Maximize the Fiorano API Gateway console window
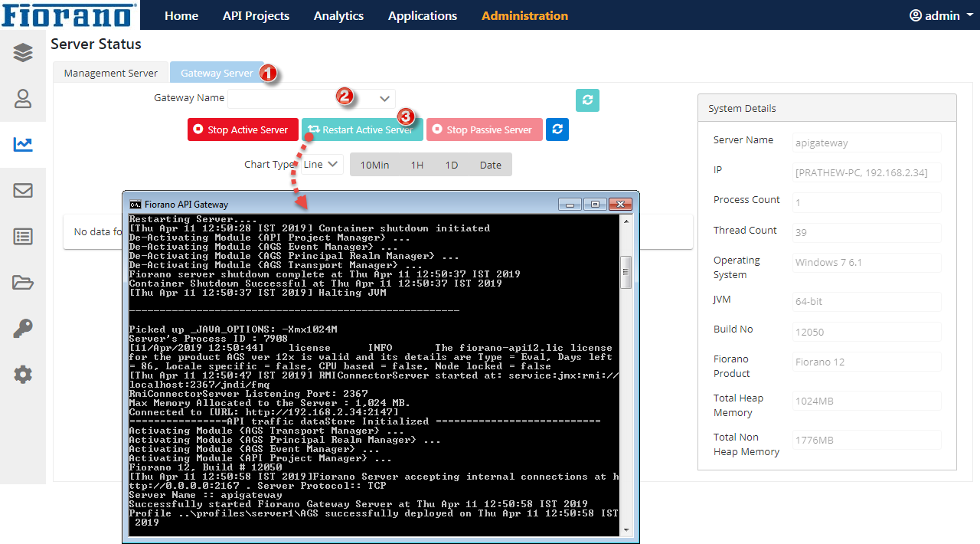 point(594,204)
